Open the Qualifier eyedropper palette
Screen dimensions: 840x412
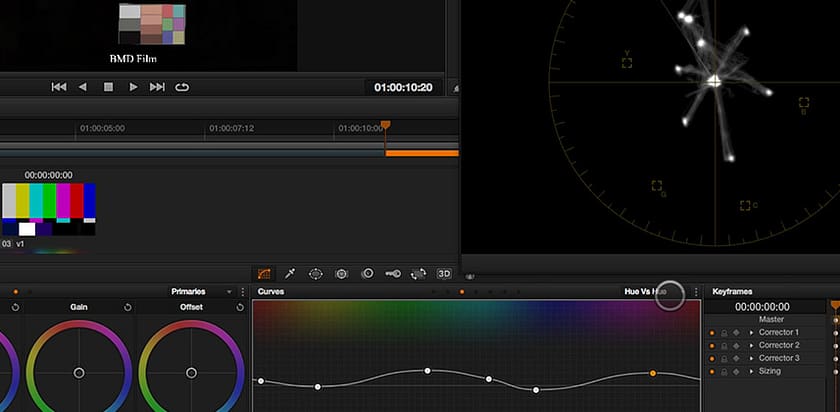pyautogui.click(x=290, y=274)
